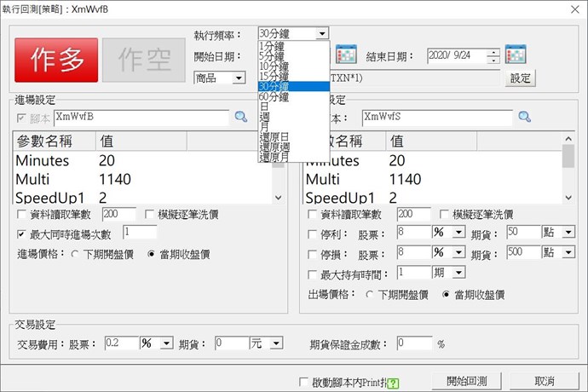588x392 pixels.
Task: Enable the 停利 take-profit checkbox
Action: 312,233
